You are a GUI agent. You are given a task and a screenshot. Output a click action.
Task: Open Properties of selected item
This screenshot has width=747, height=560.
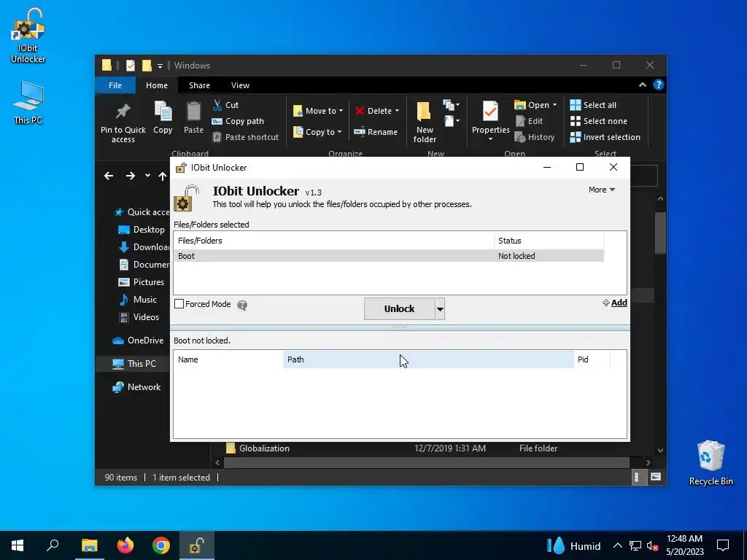pyautogui.click(x=490, y=122)
